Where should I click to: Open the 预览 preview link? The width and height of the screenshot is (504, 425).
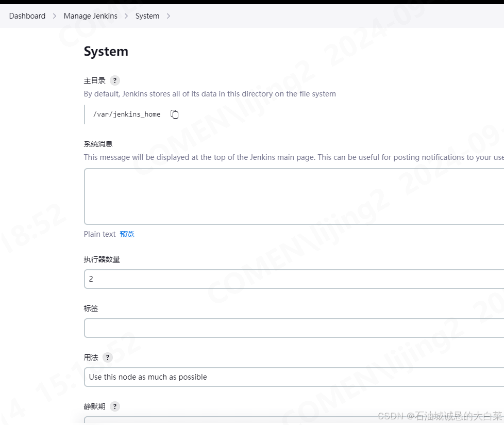coord(127,234)
